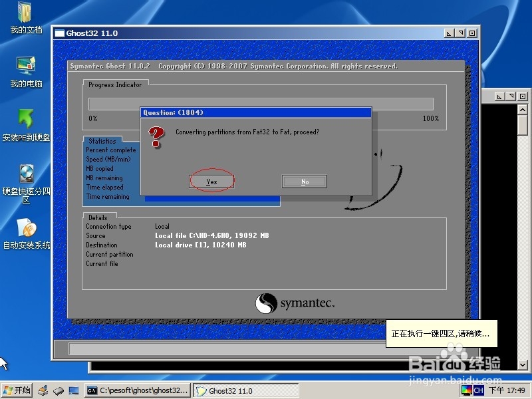This screenshot has width=532, height=399.
Task: Click the source text 'Local file C:\HD-4.GHO, 19092 MB'
Action: pyautogui.click(x=212, y=235)
